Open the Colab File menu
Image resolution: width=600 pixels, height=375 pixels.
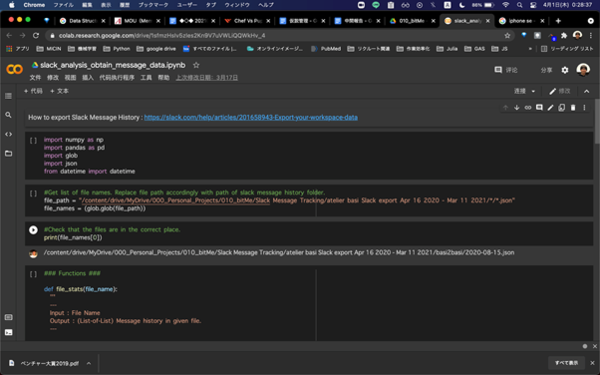[35, 78]
